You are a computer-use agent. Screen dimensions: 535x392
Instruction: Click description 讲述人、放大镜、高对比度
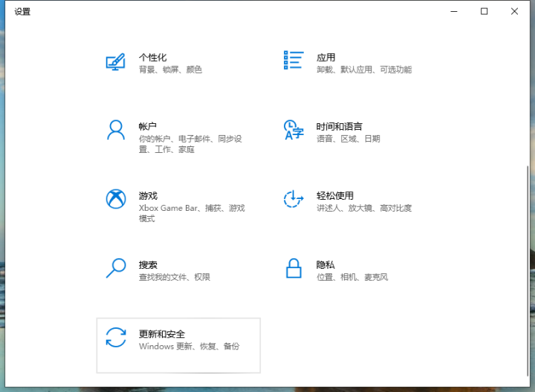click(364, 208)
